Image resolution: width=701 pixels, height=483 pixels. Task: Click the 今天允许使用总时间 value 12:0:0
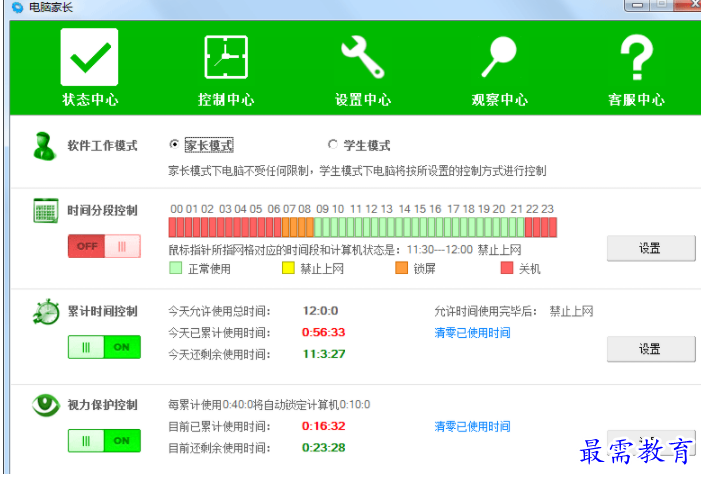(320, 310)
